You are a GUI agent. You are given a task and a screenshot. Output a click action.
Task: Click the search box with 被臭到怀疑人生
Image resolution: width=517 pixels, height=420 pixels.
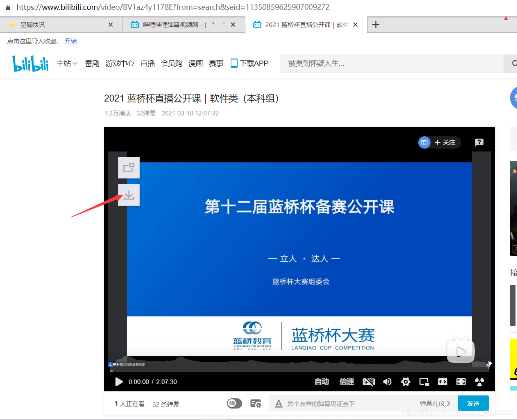391,63
